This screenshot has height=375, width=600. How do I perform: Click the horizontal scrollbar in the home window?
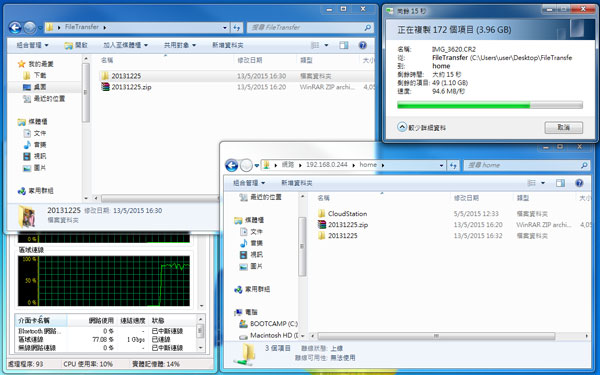pyautogui.click(x=436, y=336)
